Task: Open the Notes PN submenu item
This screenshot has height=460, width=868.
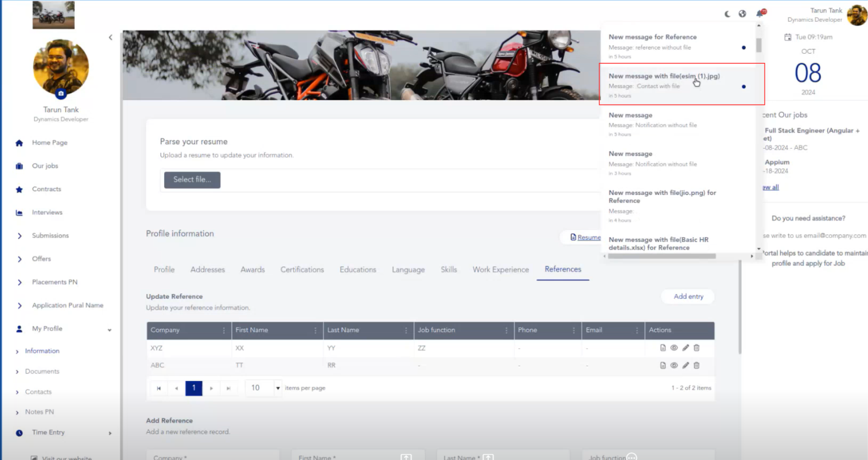Action: 39,412
